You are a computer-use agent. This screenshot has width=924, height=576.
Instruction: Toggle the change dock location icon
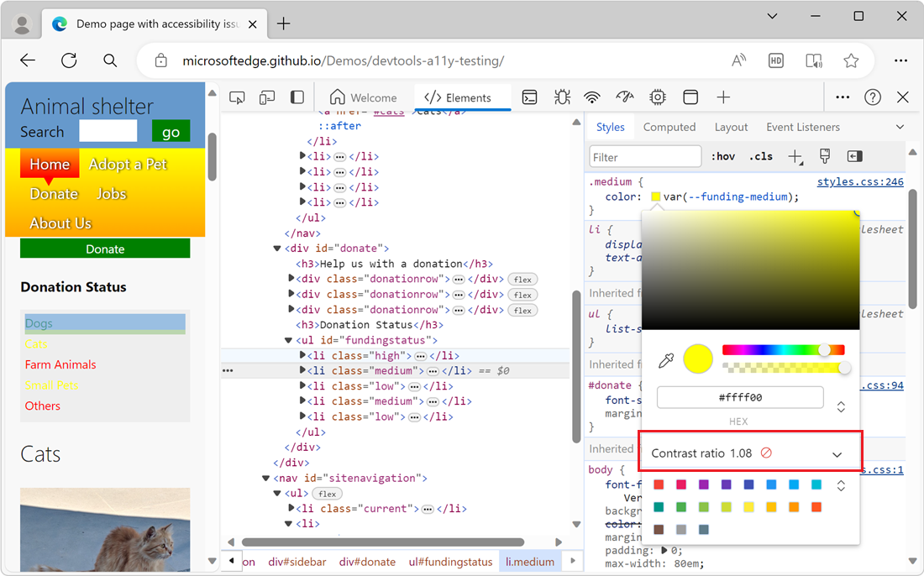(x=297, y=97)
